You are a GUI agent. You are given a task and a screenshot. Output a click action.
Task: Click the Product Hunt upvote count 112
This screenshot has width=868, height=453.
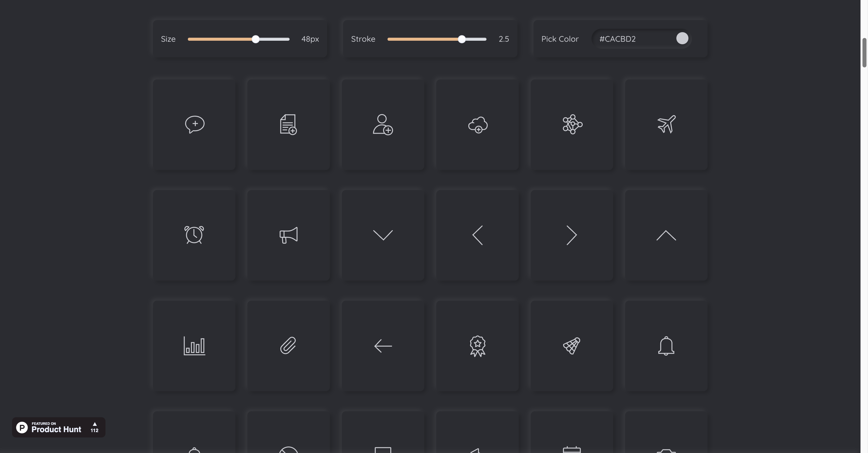[94, 430]
